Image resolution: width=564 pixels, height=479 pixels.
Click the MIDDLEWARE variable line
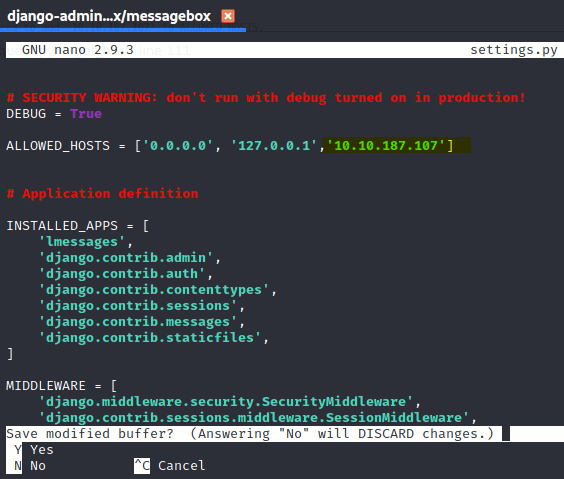tap(62, 386)
